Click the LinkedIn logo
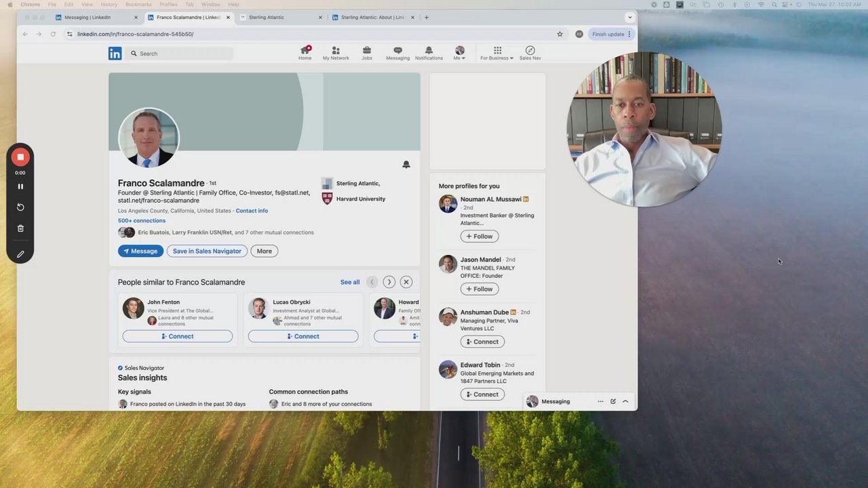The image size is (868, 488). pyautogui.click(x=115, y=54)
